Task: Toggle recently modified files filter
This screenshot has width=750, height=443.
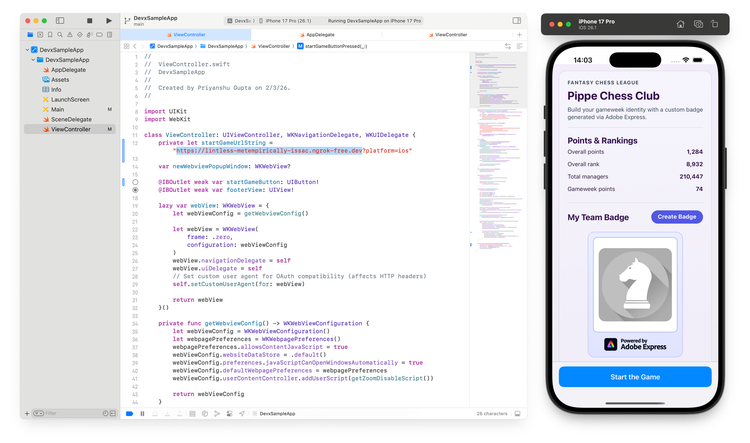Action: [x=105, y=413]
